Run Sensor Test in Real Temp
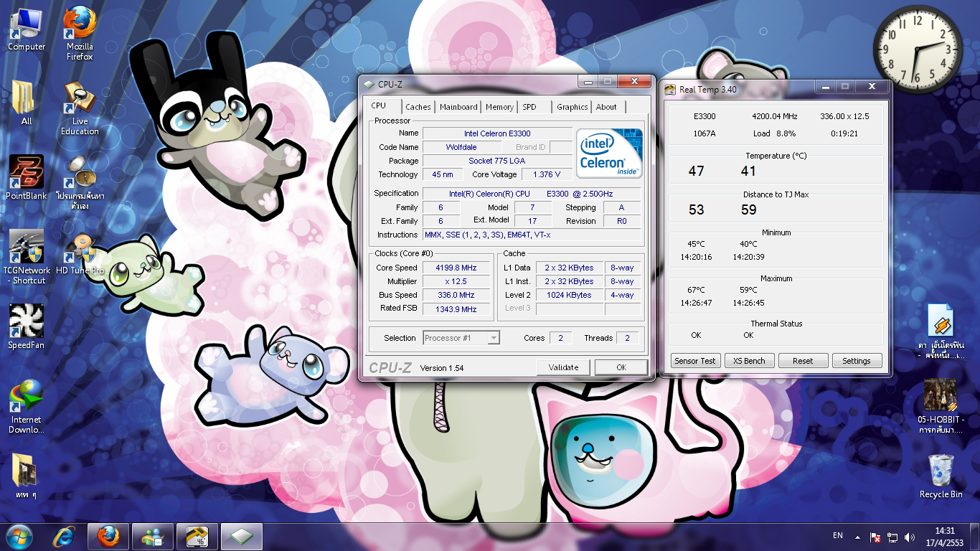Screen dimensions: 980x551 point(695,361)
